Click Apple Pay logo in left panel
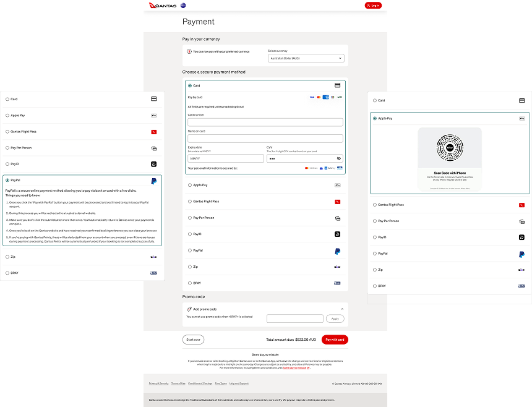The height and width of the screenshot is (407, 532). click(x=153, y=116)
